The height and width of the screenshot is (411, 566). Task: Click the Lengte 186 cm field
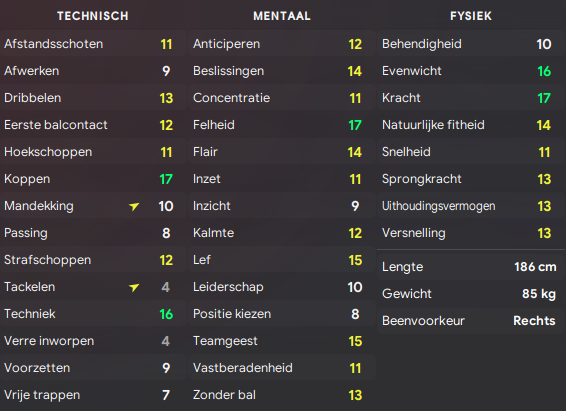pos(471,267)
